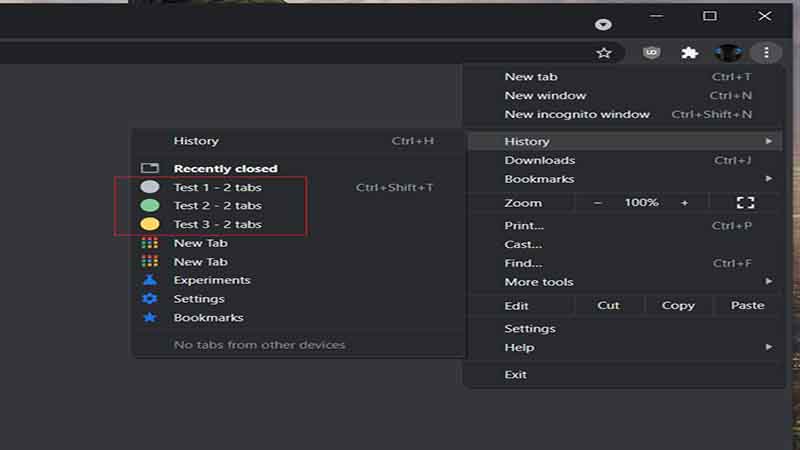
Task: Click the three-dot Chrome menu button
Action: tap(766, 53)
